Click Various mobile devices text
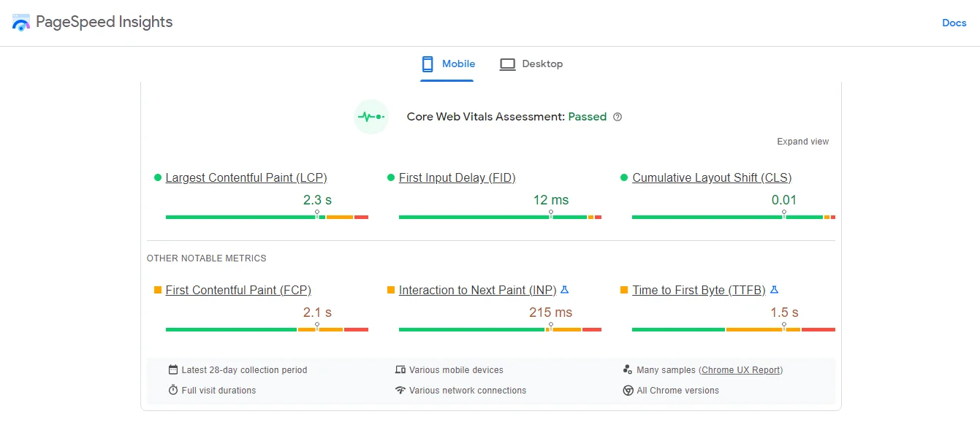The width and height of the screenshot is (980, 422). coord(456,370)
